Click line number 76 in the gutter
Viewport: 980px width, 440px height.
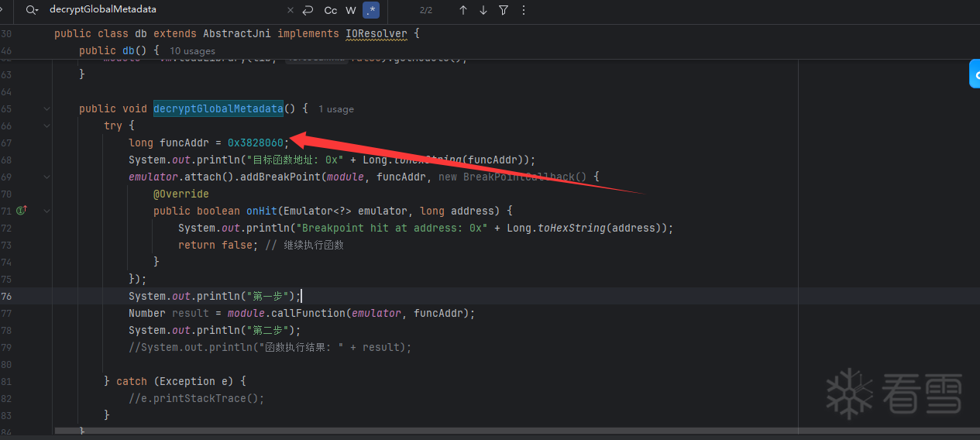pos(6,296)
